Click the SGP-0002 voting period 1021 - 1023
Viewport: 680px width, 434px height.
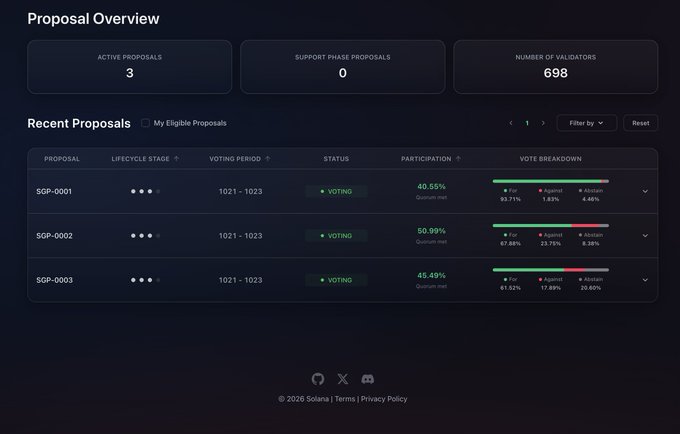pyautogui.click(x=240, y=235)
